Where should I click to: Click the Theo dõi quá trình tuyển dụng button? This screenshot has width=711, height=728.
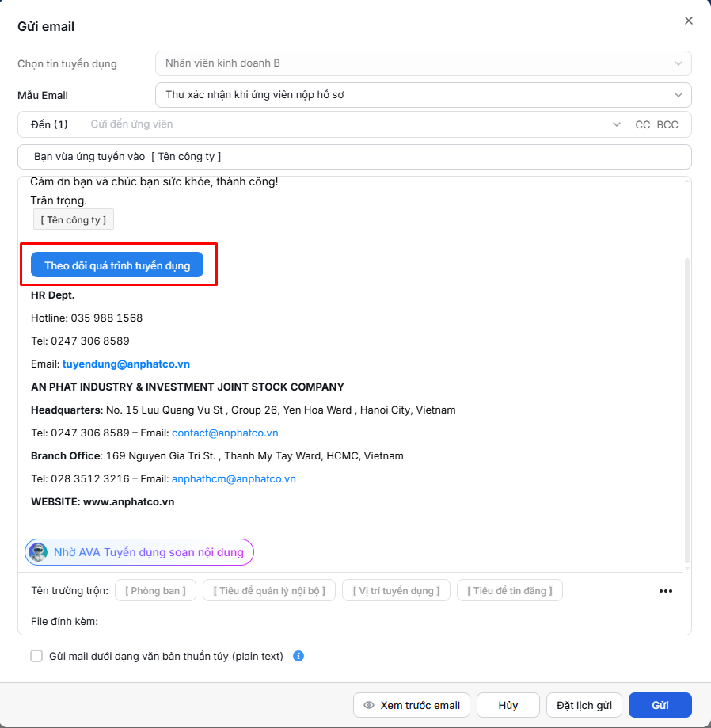(117, 265)
